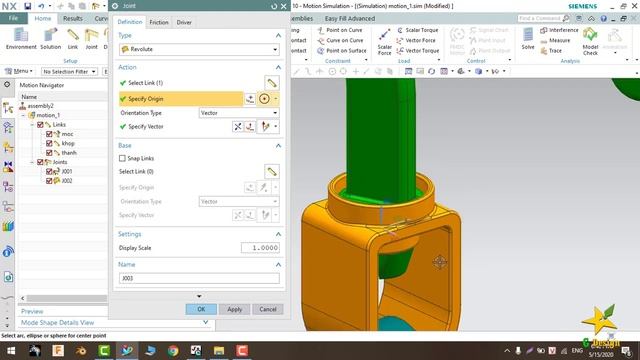Open Vector Dialog icon beside Specify Vector
640x360 pixels.
[250, 127]
